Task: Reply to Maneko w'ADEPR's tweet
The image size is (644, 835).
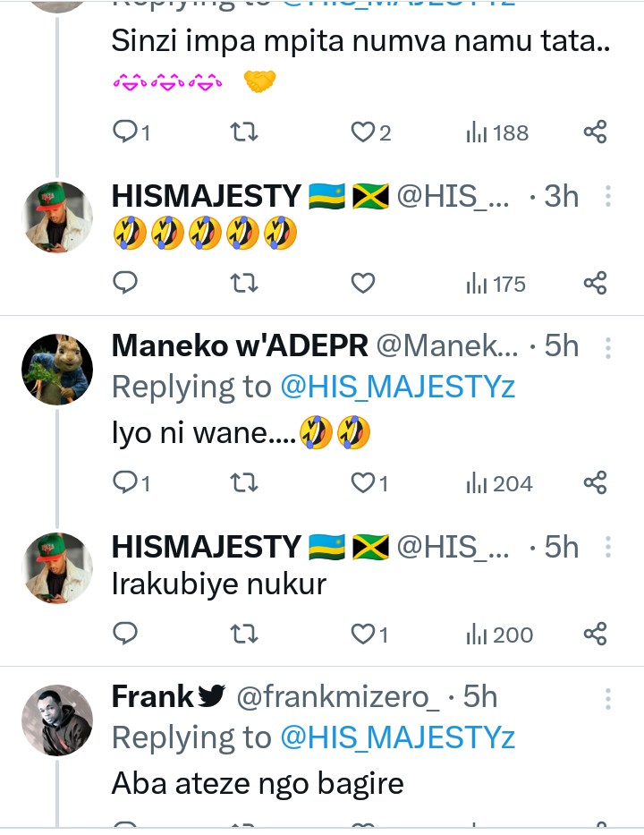Action: click(126, 483)
